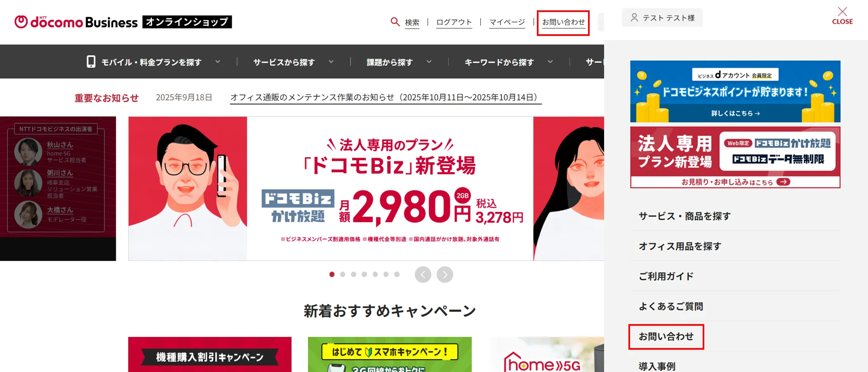Click the search magnifier icon

(x=395, y=21)
